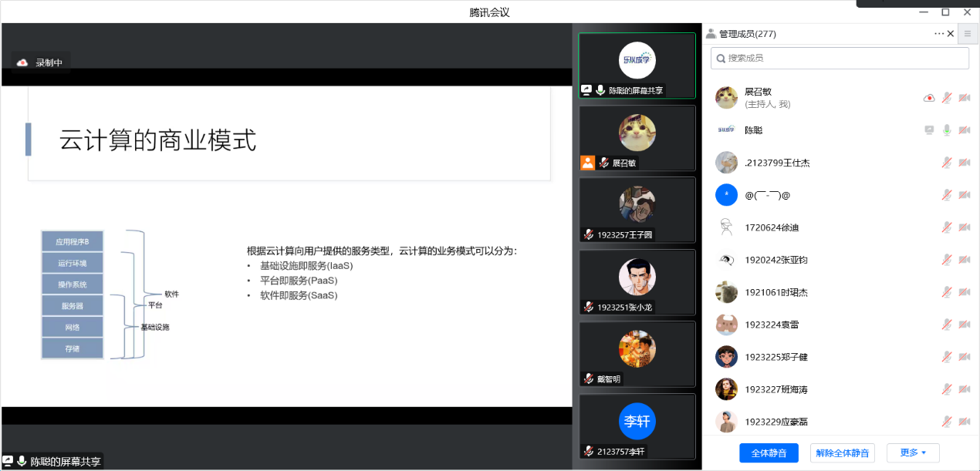
Task: Select the 1923251张小龙 video thumbnail
Action: (637, 282)
